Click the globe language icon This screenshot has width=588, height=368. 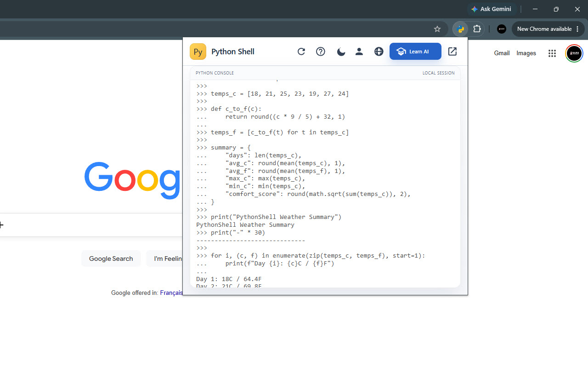[x=379, y=52]
